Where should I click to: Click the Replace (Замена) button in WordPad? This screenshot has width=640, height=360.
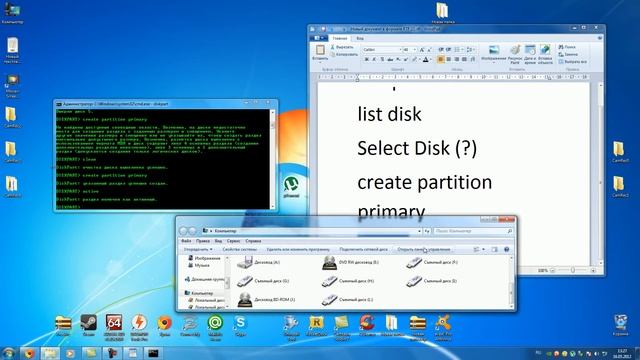click(568, 54)
